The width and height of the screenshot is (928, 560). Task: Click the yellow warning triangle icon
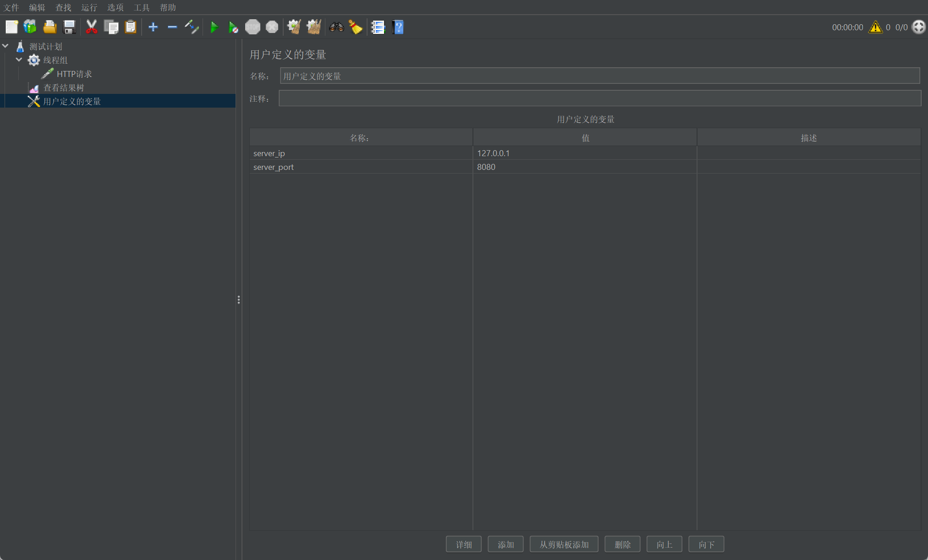(x=875, y=27)
